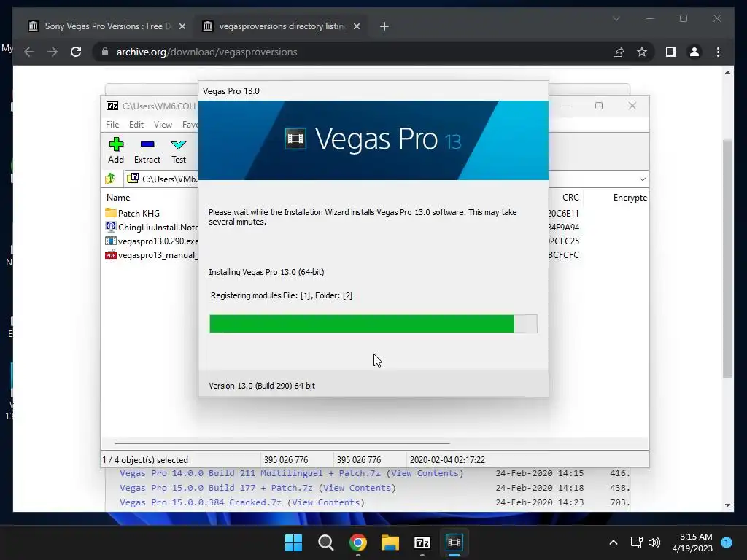
Task: Click the archive.org address bar
Action: tap(352, 52)
